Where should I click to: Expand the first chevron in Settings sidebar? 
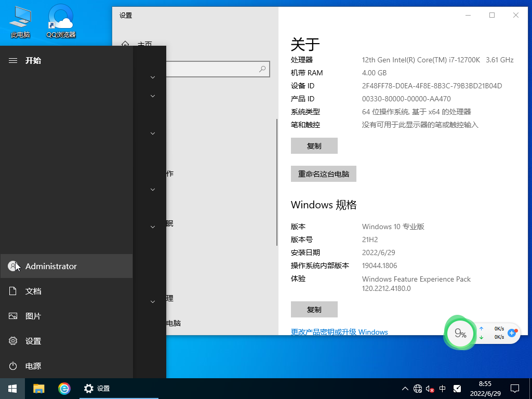pyautogui.click(x=152, y=77)
